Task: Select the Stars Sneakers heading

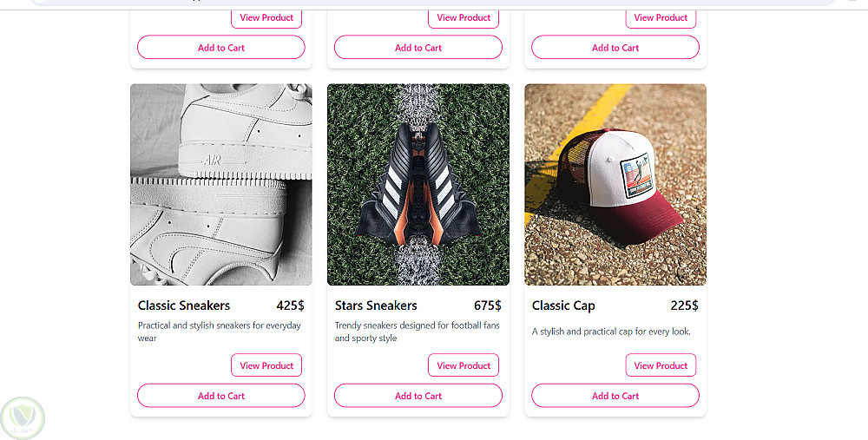Action: click(x=376, y=305)
